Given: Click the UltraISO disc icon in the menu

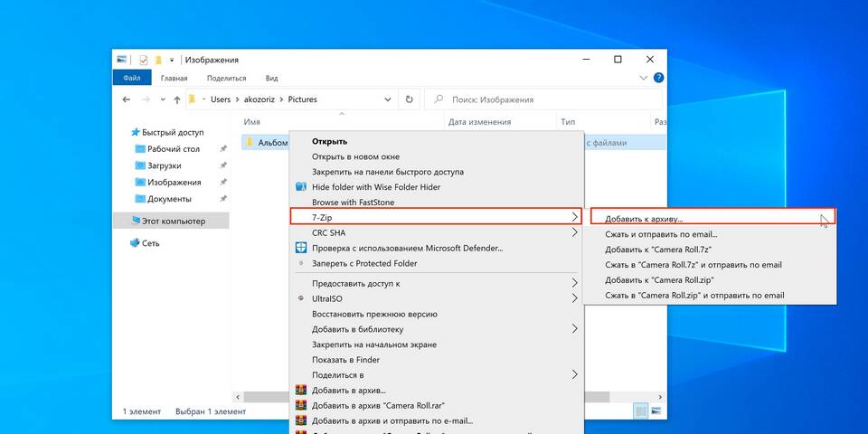Looking at the screenshot, I should click(301, 298).
